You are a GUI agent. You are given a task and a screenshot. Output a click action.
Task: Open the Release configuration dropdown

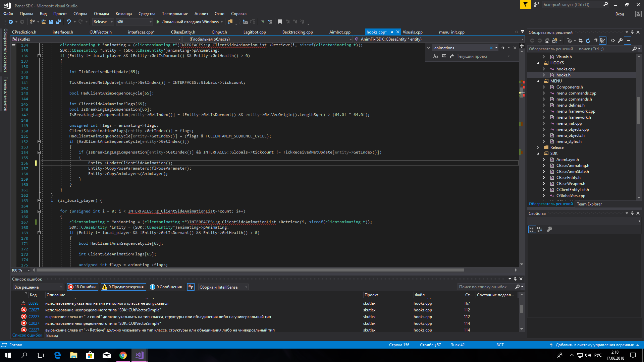(103, 22)
